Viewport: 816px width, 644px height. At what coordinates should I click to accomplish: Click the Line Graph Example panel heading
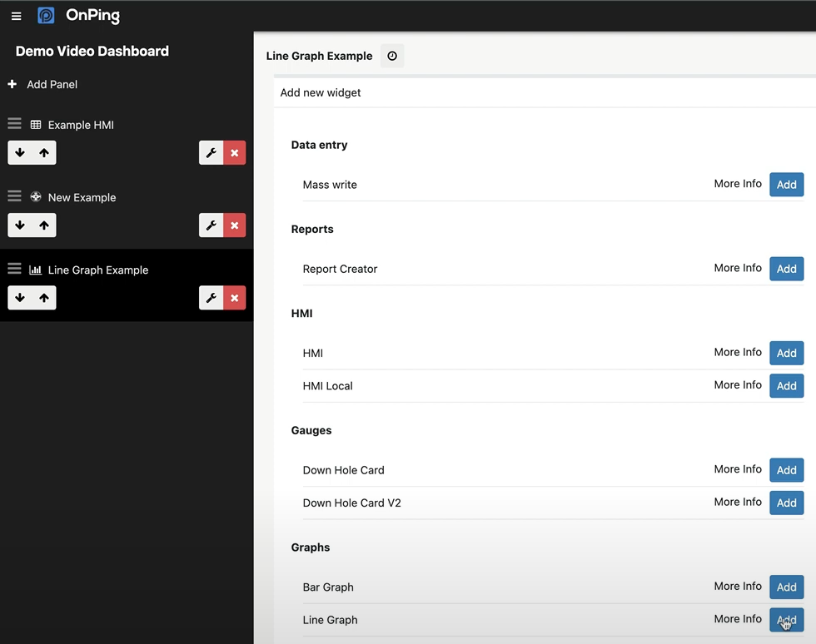tap(319, 57)
